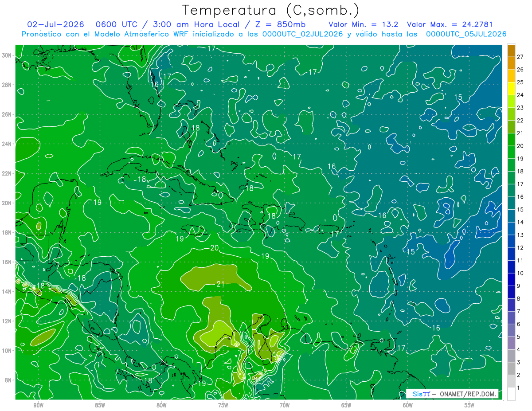Viewport: 532px width, 411px height.
Task: Select the '0000UTC_05JUL2026' valid-until time
Action: [466, 34]
